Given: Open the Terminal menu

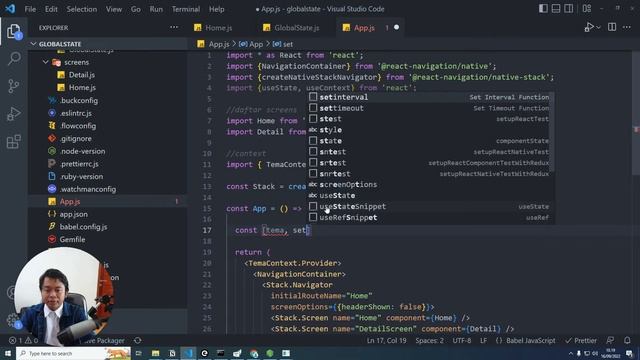Looking at the screenshot, I should [186, 9].
